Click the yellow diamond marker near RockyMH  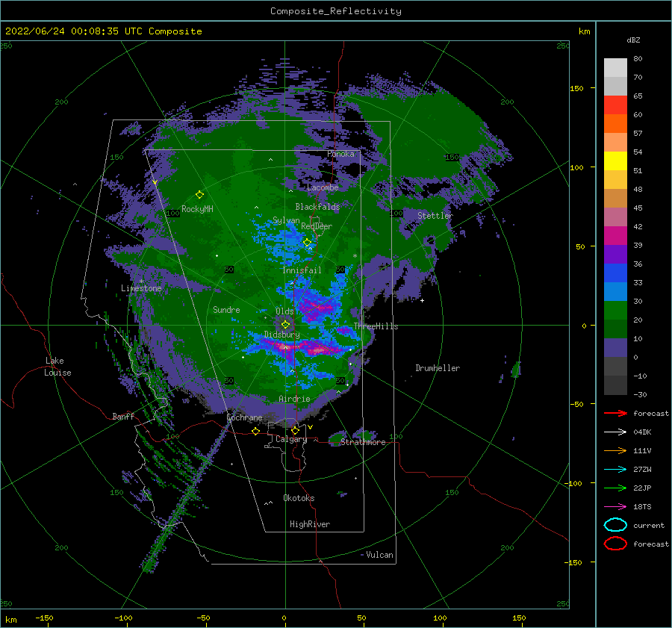(199, 195)
